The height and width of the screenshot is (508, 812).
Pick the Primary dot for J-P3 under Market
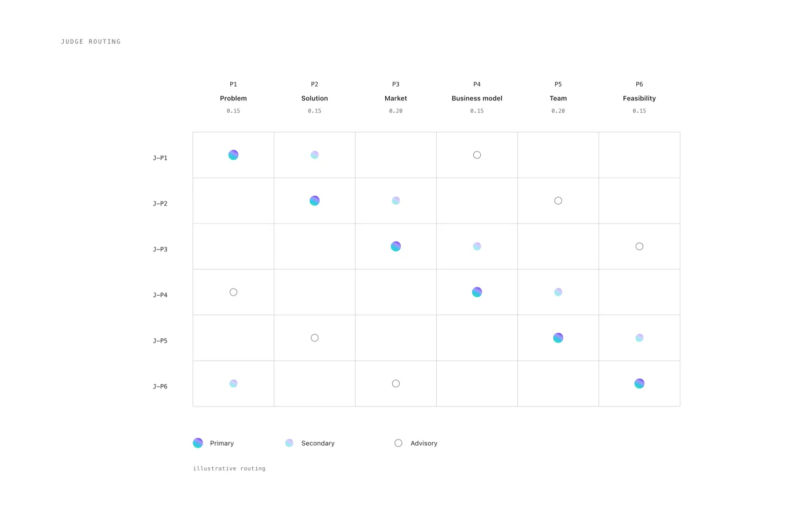pyautogui.click(x=396, y=246)
